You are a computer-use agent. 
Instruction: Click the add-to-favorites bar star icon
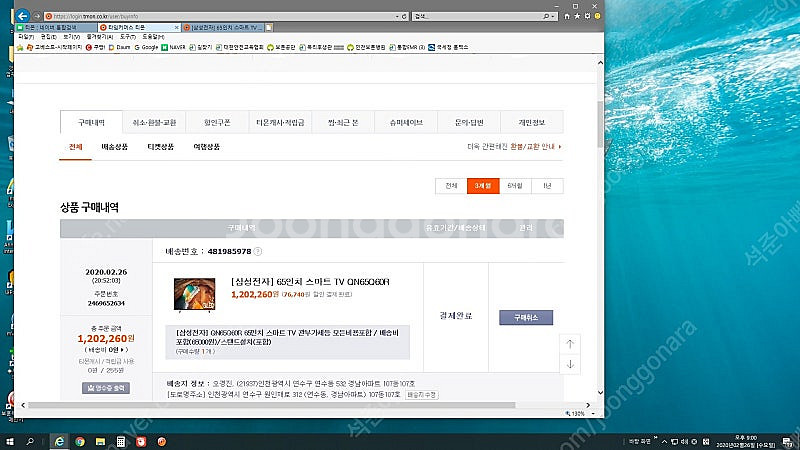[20, 47]
